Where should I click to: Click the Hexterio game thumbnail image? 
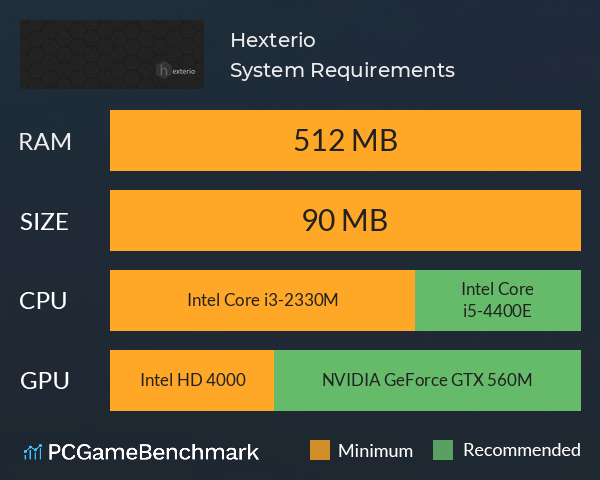pos(112,54)
